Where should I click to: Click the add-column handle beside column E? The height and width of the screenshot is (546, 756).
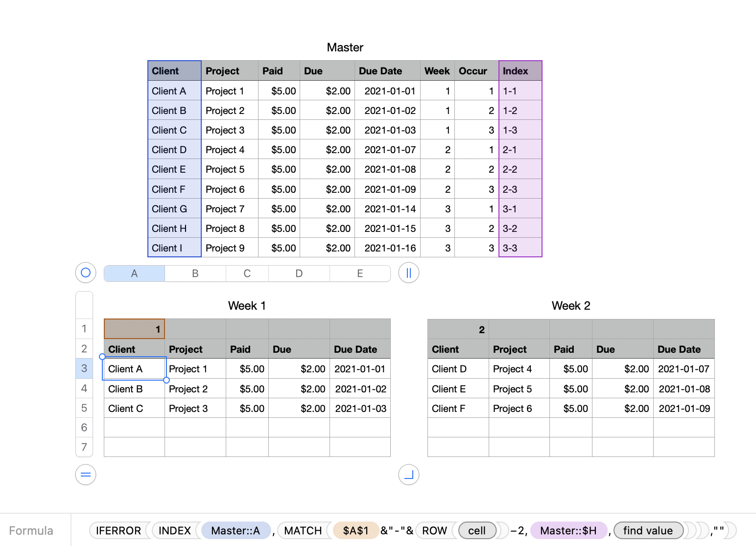pyautogui.click(x=408, y=273)
